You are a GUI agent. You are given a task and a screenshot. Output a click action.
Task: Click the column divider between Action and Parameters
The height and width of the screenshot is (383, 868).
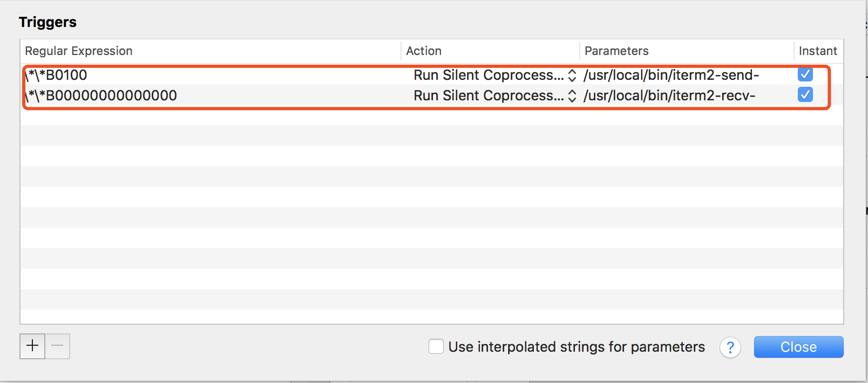pos(580,51)
